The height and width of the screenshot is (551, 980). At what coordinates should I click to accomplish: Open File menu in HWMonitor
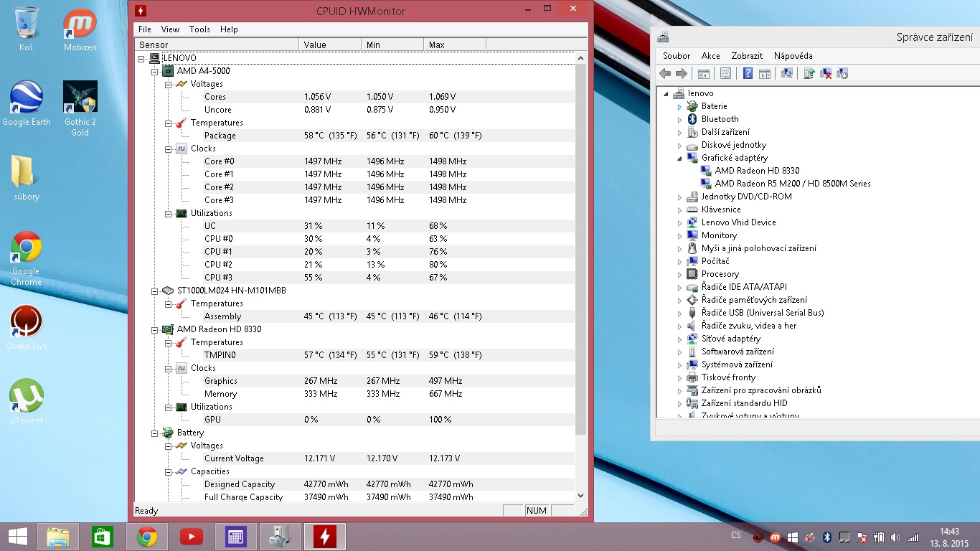(x=144, y=29)
